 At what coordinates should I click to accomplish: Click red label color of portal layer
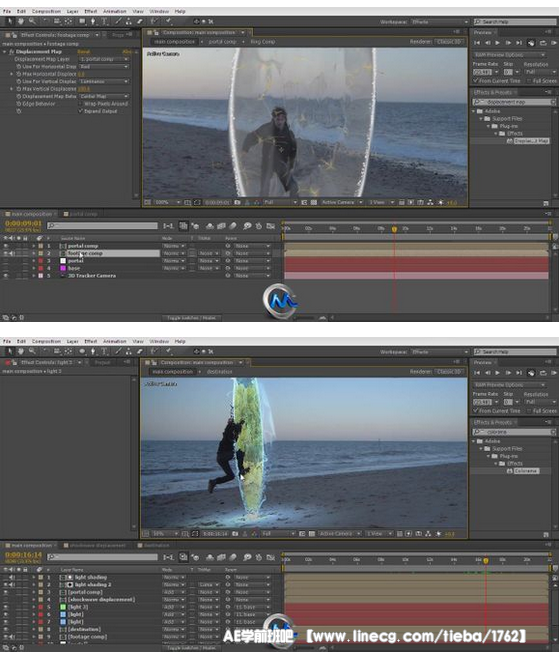coord(41,261)
